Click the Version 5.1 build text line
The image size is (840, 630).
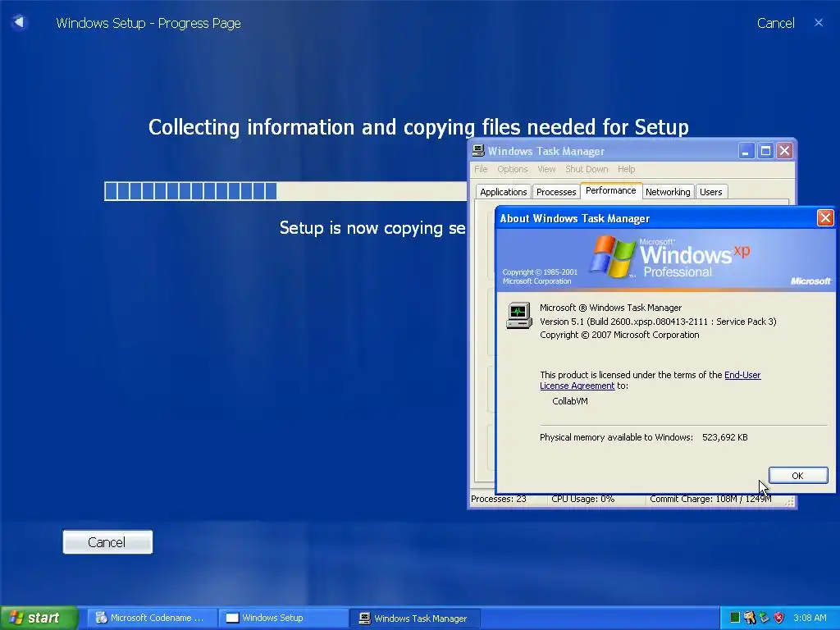658,322
